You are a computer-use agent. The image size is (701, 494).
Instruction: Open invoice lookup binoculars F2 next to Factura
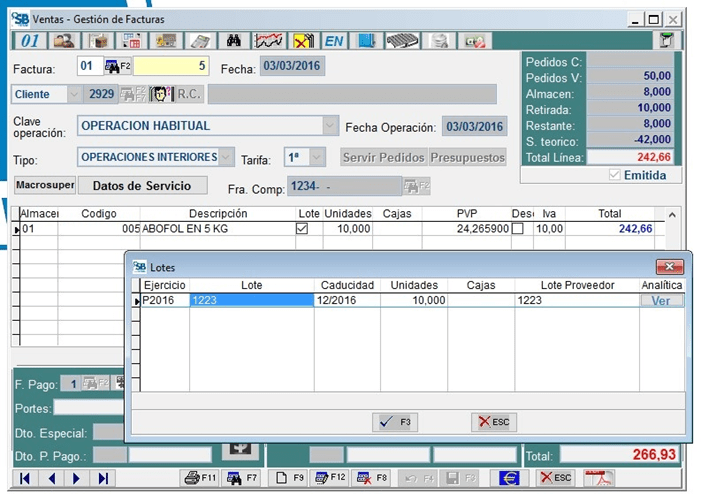click(x=118, y=67)
